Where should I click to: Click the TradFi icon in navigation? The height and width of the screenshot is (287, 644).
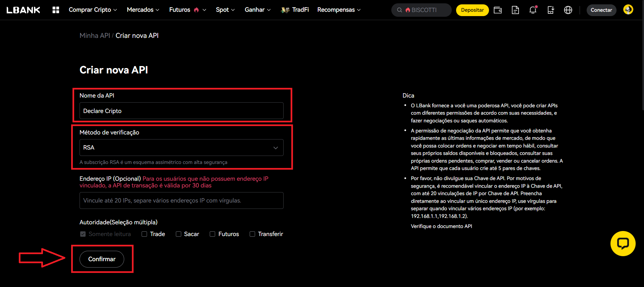click(x=285, y=10)
